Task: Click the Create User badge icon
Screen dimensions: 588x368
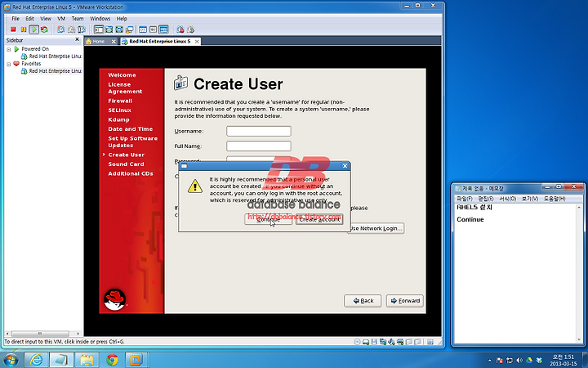Action: tap(180, 83)
